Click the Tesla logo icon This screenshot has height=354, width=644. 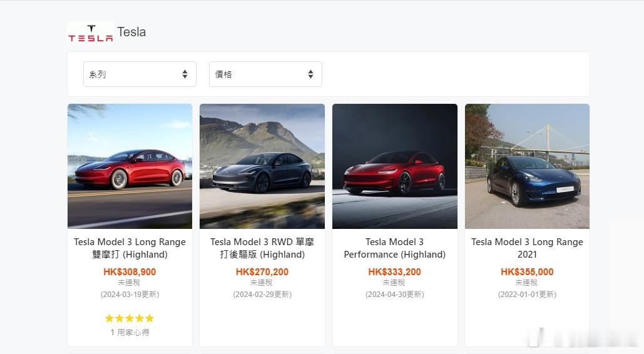[90, 33]
